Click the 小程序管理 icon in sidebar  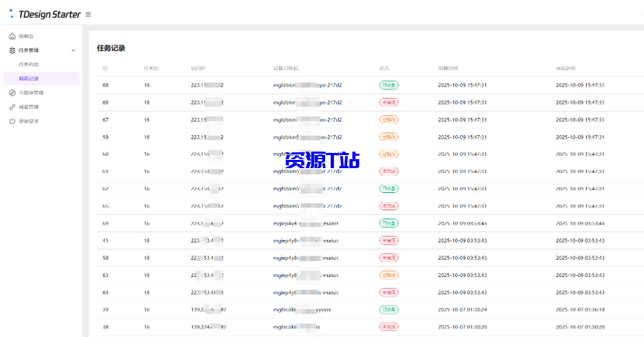12,92
